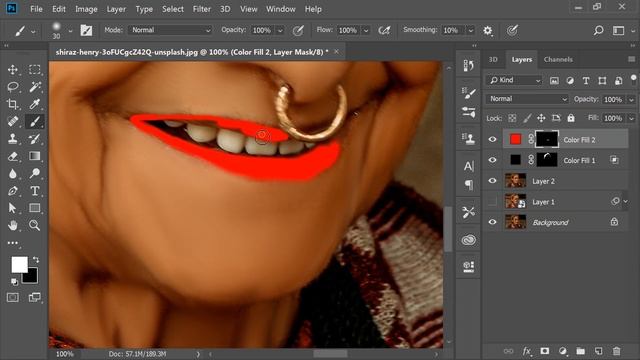Viewport: 640px width, 360px height.
Task: Select the Layer 2 thumbnail
Action: [515, 181]
